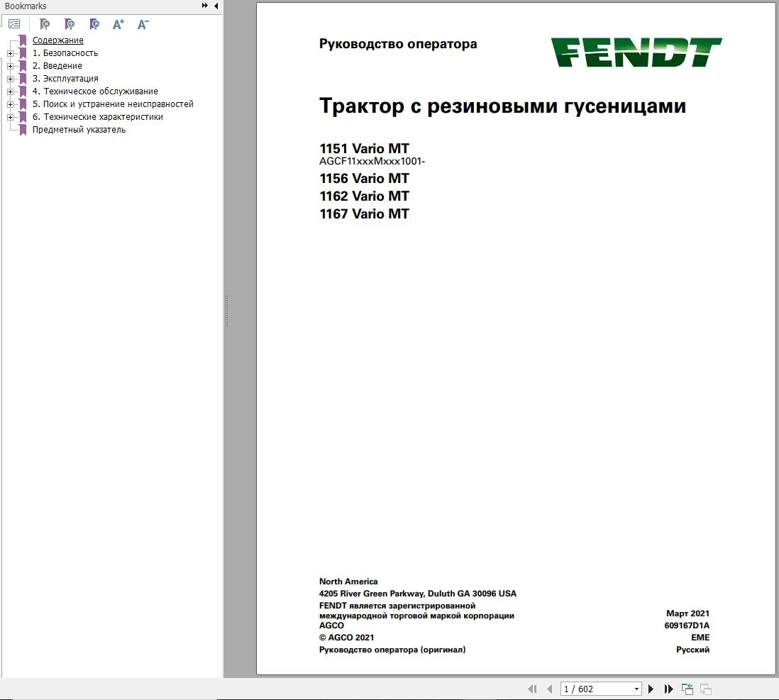Click the 1151 Vario MT model text
The image size is (779, 700).
coord(364,148)
